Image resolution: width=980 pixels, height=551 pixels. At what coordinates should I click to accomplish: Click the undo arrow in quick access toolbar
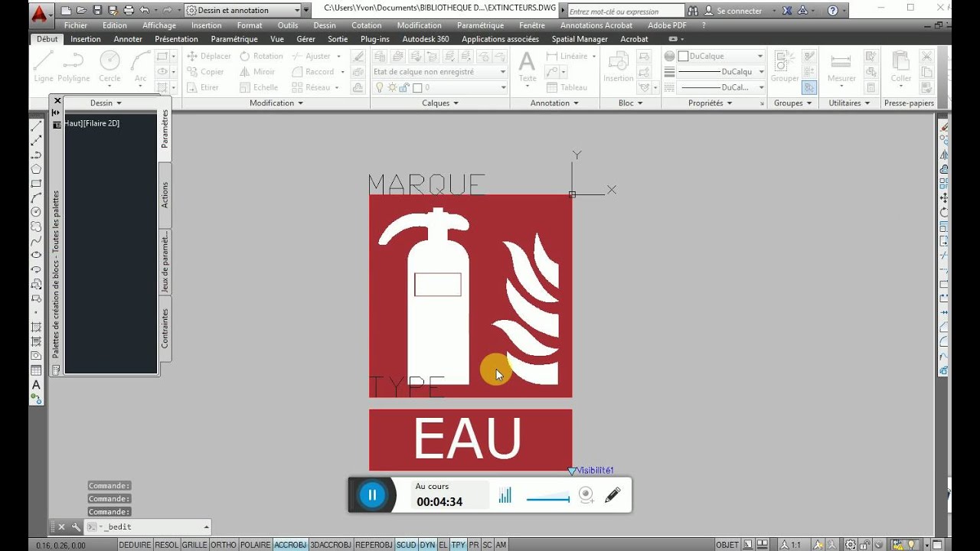pos(144,11)
